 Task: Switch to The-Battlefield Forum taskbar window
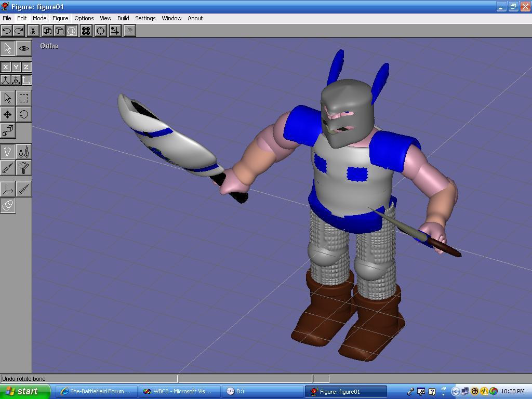coord(96,391)
